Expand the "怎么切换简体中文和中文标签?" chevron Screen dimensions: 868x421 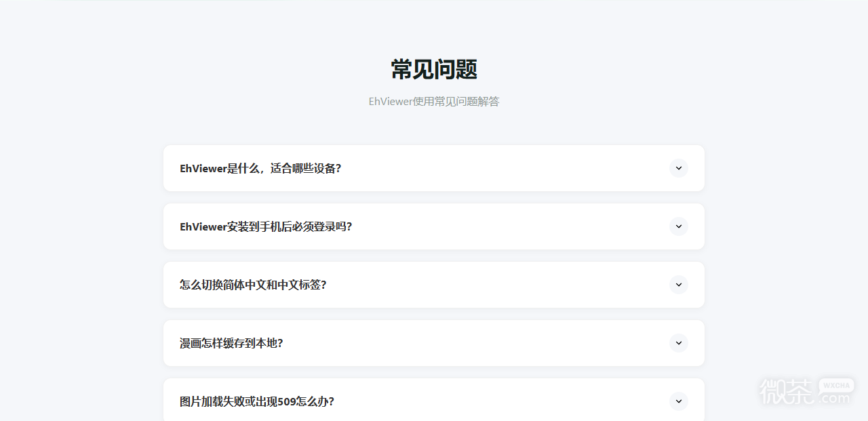click(x=678, y=285)
